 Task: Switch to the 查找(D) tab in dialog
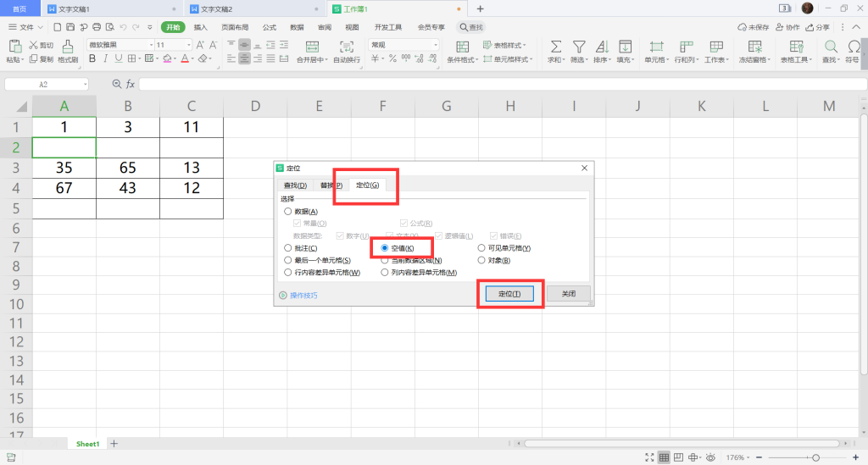tap(295, 185)
